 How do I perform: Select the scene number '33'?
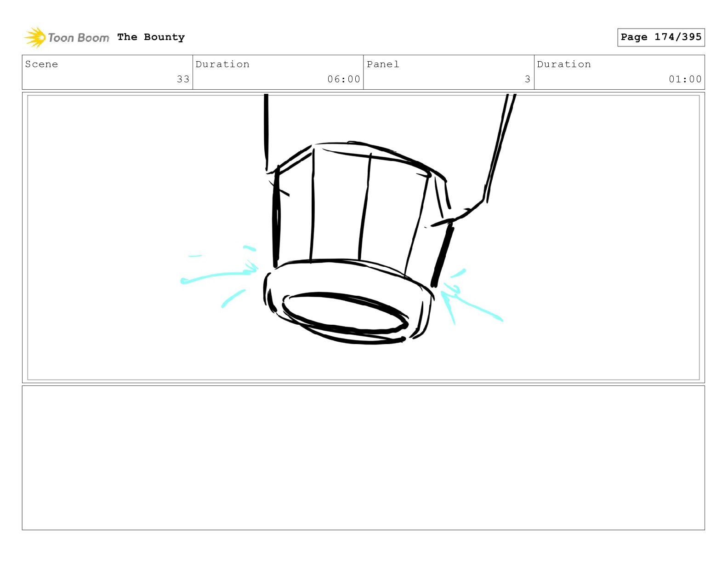183,79
